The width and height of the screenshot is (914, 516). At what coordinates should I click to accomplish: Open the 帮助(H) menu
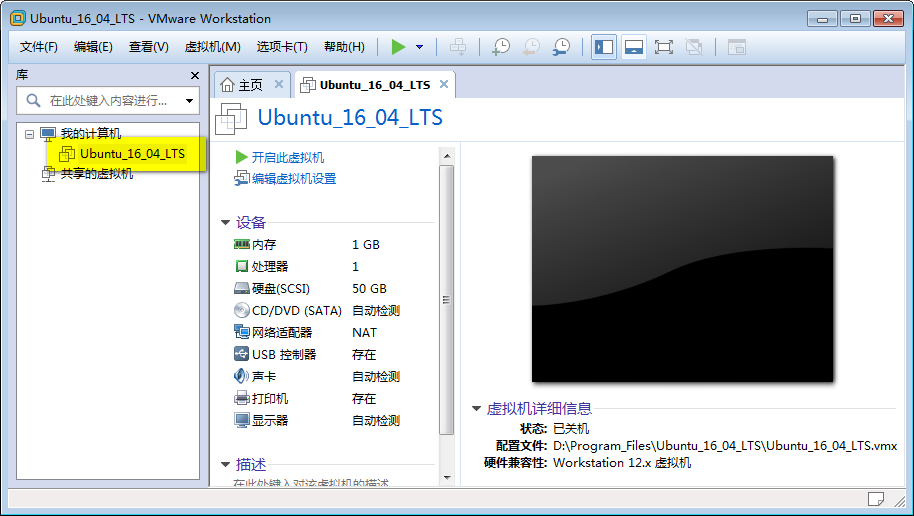pyautogui.click(x=344, y=47)
